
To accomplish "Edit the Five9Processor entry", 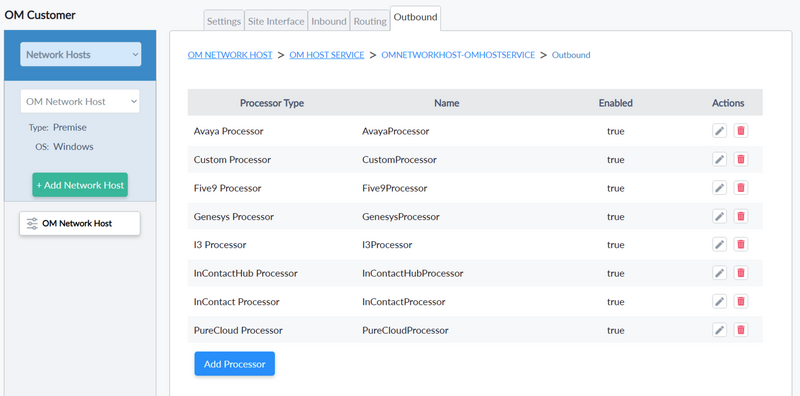I will (719, 188).
